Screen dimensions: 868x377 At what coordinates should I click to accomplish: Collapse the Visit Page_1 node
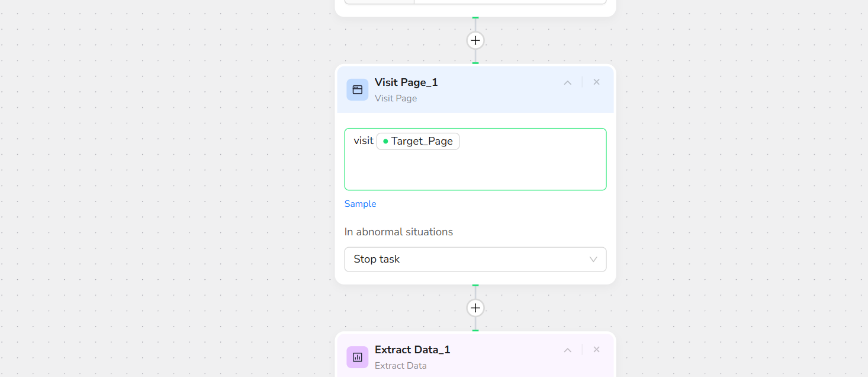(x=567, y=83)
